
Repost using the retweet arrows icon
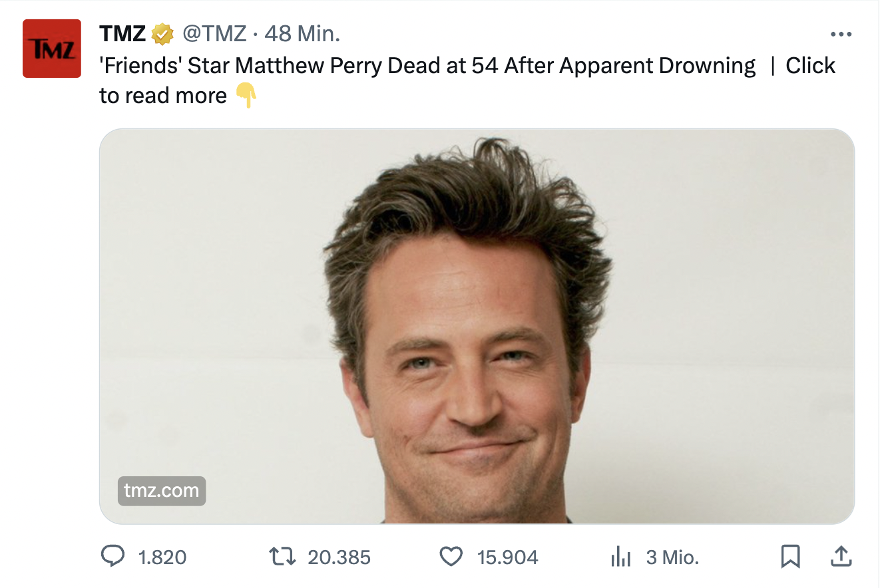[x=283, y=557]
